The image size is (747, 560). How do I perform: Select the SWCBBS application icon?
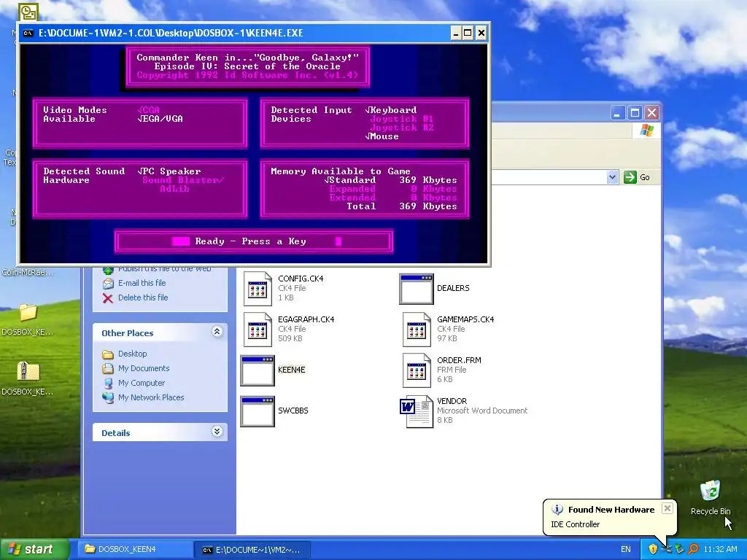pyautogui.click(x=258, y=411)
